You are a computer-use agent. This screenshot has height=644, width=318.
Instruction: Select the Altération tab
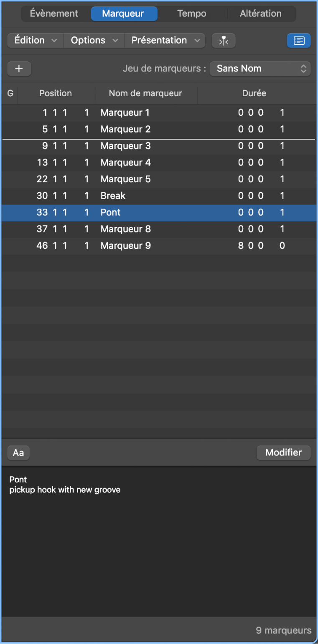tap(261, 13)
